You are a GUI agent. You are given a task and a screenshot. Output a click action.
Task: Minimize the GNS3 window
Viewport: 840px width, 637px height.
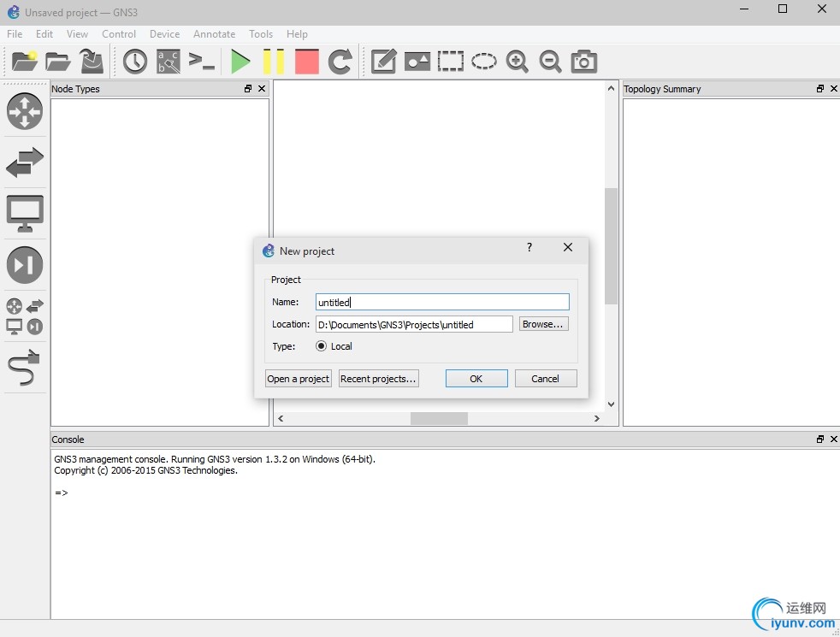(x=744, y=9)
